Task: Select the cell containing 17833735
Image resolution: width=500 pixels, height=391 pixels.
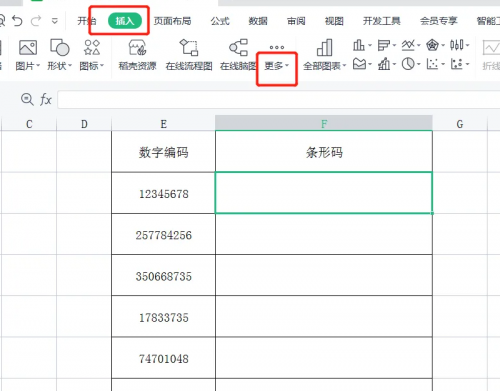Action: coord(163,317)
